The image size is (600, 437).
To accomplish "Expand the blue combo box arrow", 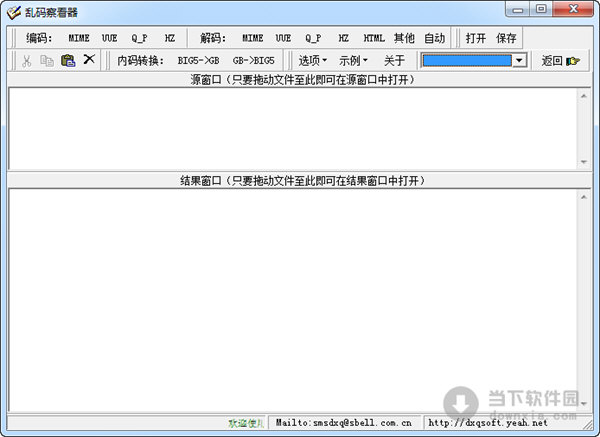I will [519, 60].
